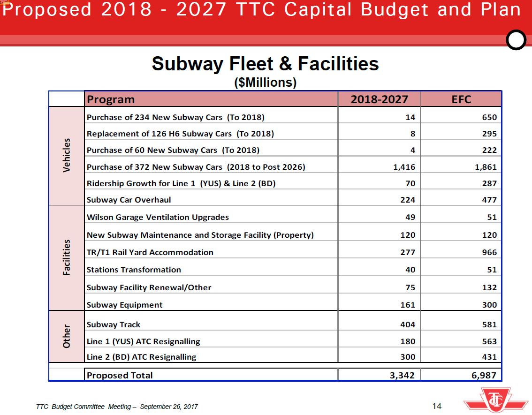Select 'Purchase of 234 New Subway Cars' row
This screenshot has width=532, height=415.
[175, 117]
